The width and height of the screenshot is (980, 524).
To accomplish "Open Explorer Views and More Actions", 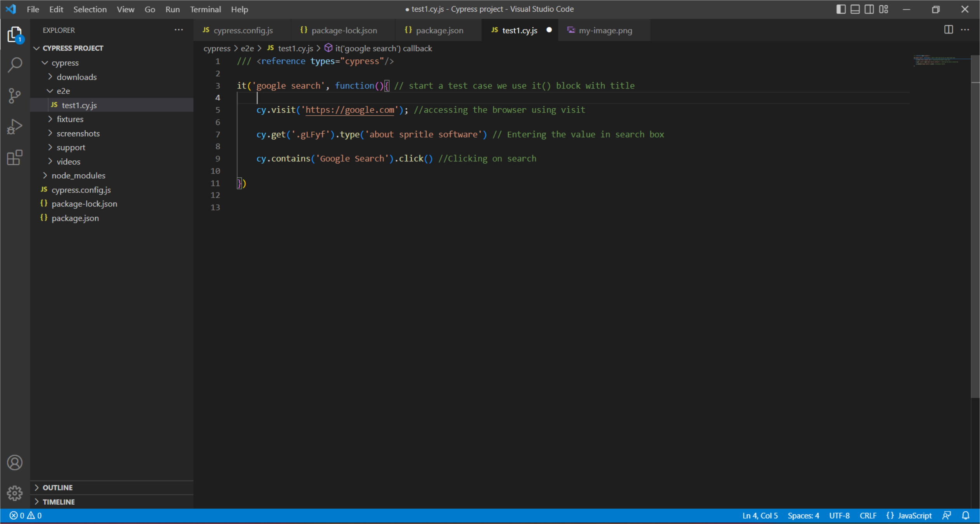I will (179, 30).
